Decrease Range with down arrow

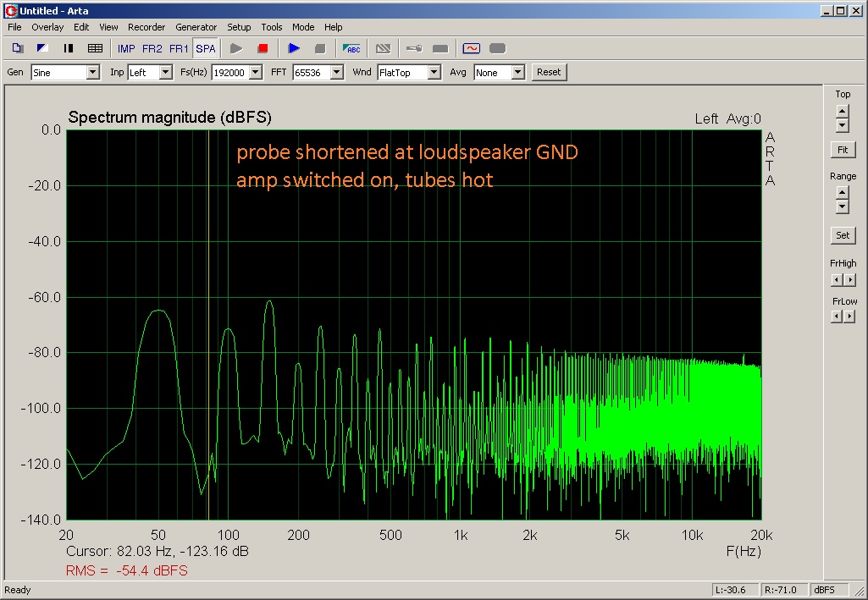pyautogui.click(x=842, y=206)
